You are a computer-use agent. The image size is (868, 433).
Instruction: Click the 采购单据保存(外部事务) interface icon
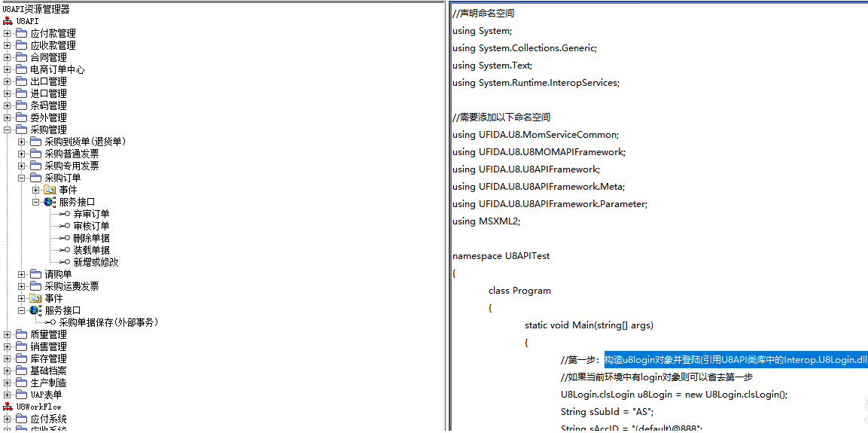50,322
